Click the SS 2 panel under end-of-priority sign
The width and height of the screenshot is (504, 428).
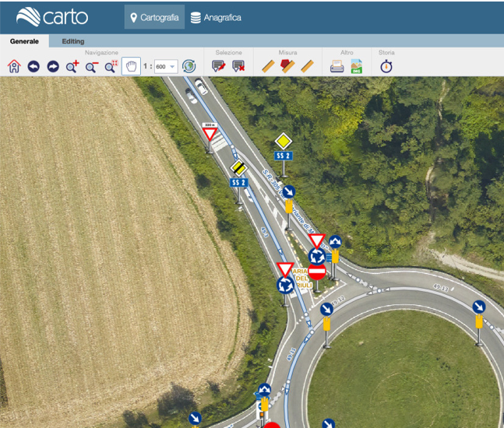pos(239,183)
